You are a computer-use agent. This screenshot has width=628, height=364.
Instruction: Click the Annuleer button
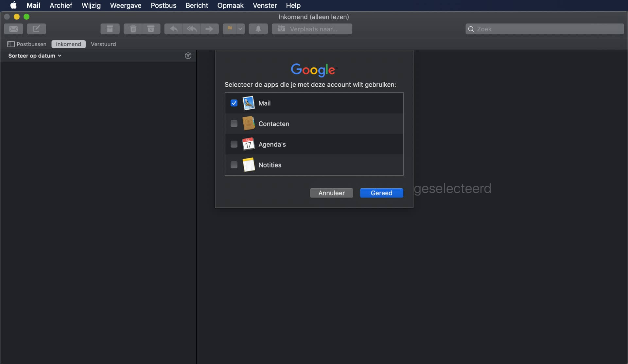tap(331, 193)
